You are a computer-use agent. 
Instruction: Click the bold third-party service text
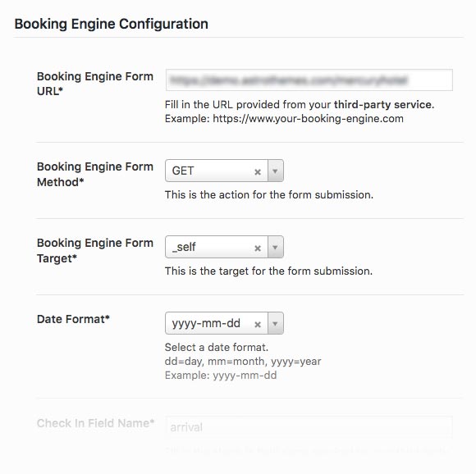click(382, 105)
